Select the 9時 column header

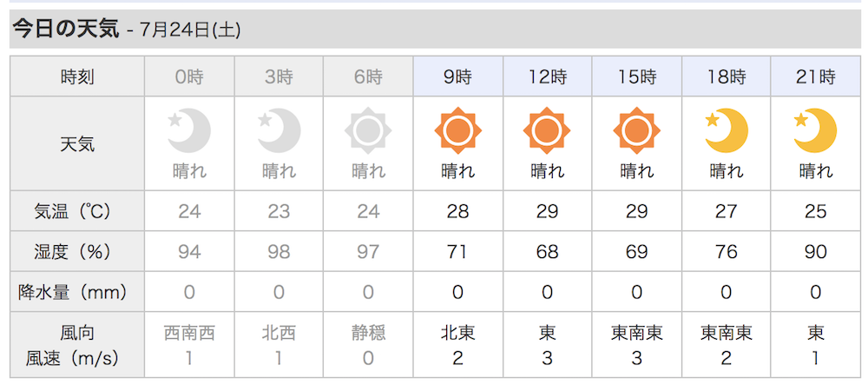click(457, 76)
